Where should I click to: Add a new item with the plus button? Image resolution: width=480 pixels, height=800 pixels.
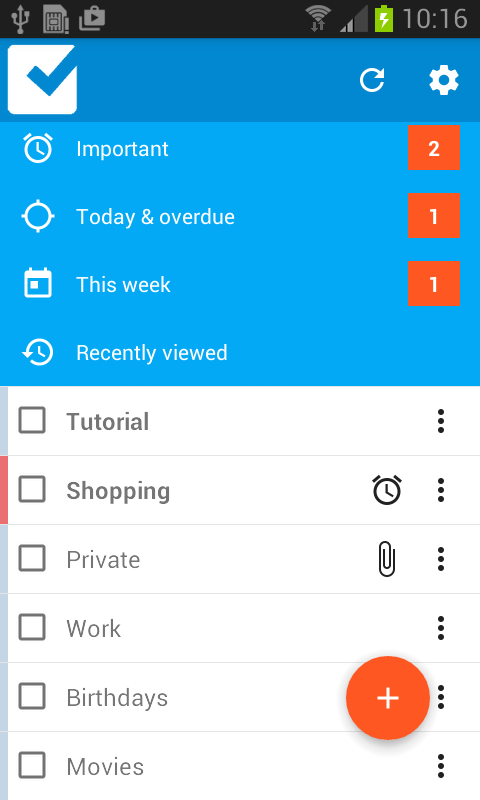[x=388, y=697]
